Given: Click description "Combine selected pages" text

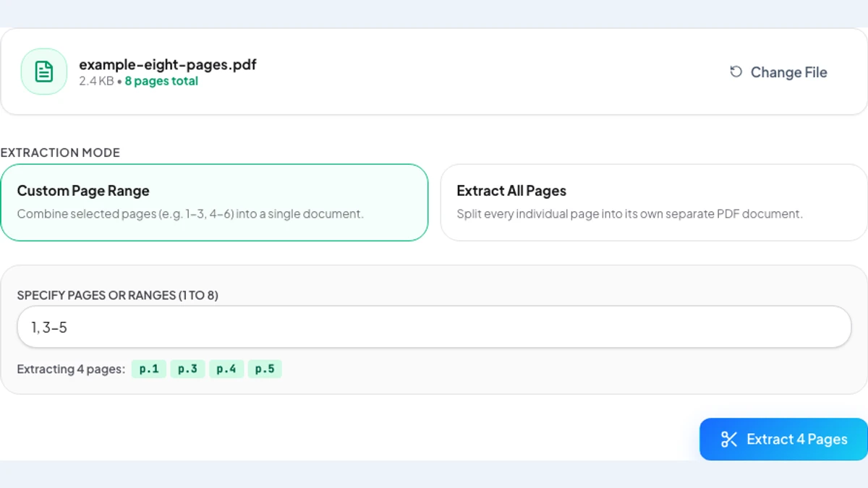Looking at the screenshot, I should click(x=190, y=214).
